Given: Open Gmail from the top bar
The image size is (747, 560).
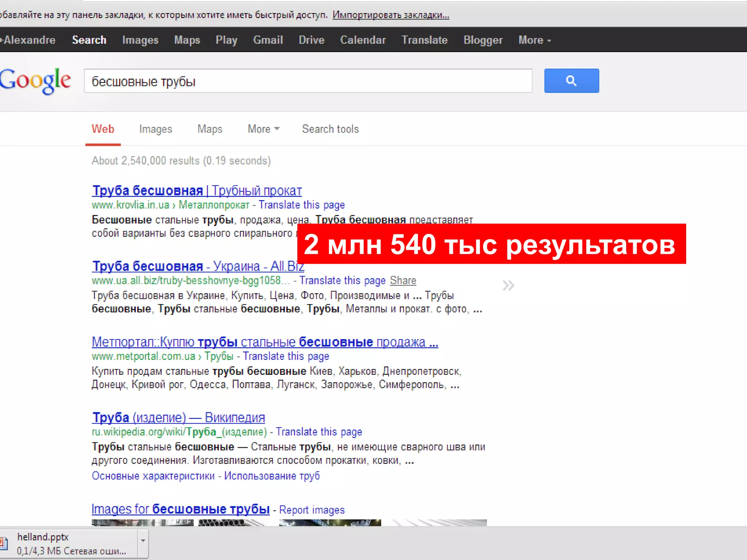Looking at the screenshot, I should coord(268,40).
